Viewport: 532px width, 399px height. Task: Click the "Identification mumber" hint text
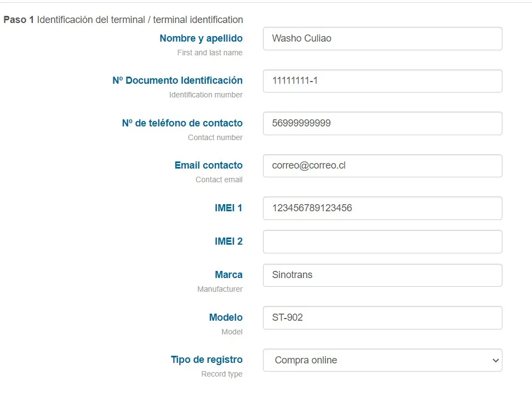pyautogui.click(x=205, y=95)
